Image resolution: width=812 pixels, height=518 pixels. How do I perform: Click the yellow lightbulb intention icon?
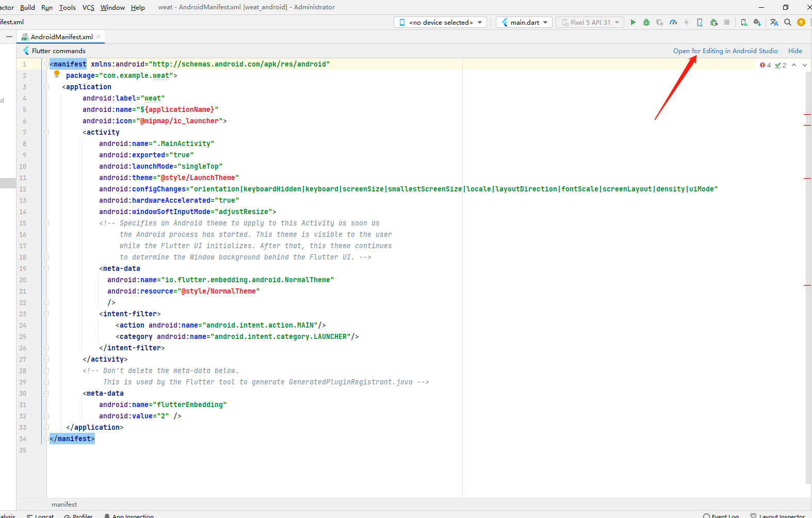pyautogui.click(x=57, y=74)
